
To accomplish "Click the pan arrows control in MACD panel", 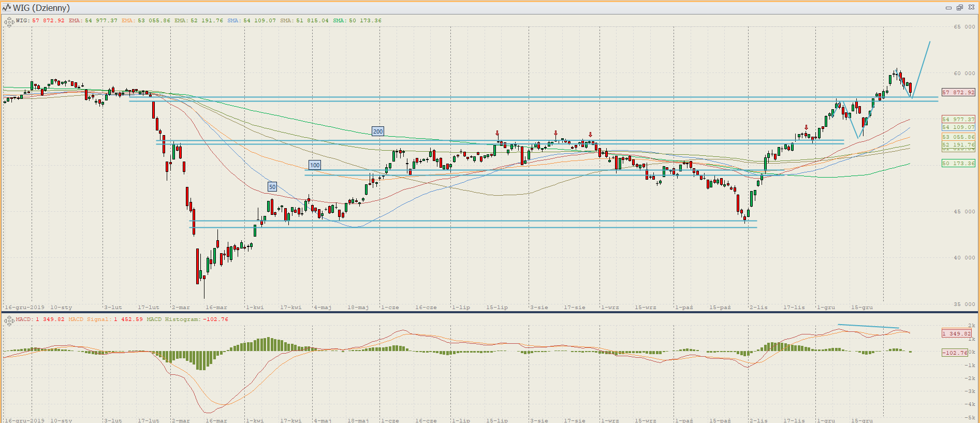I will click(x=9, y=320).
